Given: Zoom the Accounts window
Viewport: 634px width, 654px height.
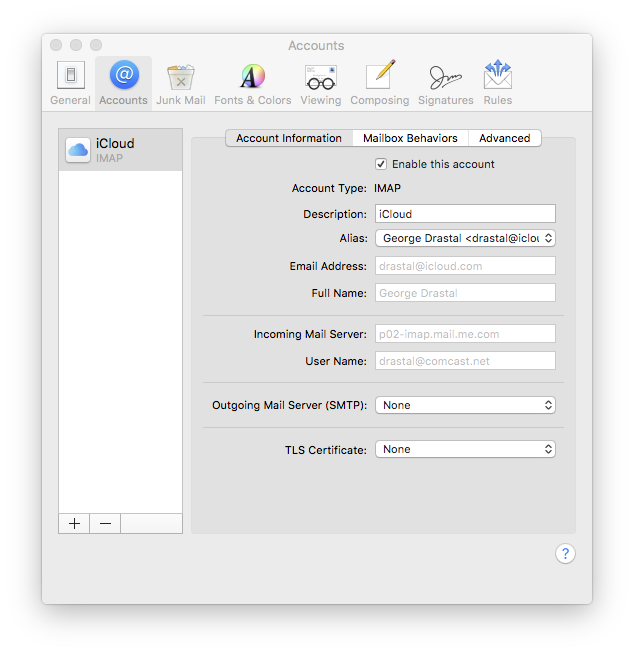Looking at the screenshot, I should pyautogui.click(x=96, y=45).
